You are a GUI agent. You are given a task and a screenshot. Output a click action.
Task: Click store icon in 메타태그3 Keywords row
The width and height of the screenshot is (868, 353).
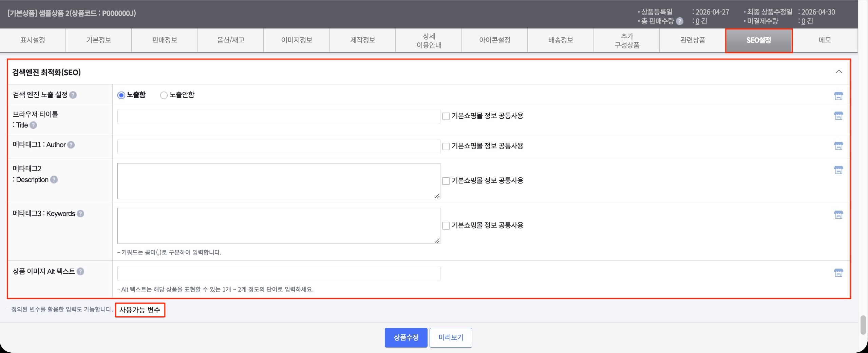tap(838, 215)
